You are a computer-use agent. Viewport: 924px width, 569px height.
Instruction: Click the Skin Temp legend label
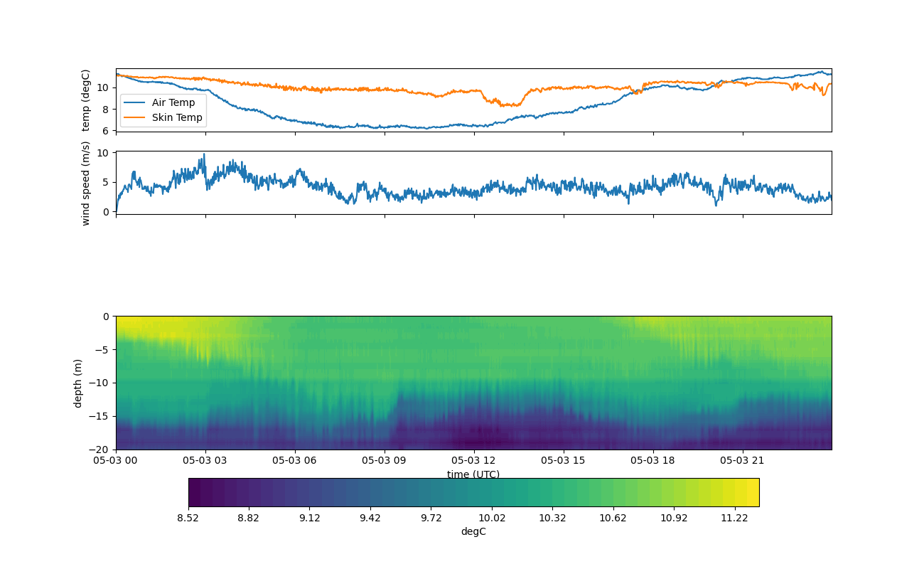(x=177, y=117)
